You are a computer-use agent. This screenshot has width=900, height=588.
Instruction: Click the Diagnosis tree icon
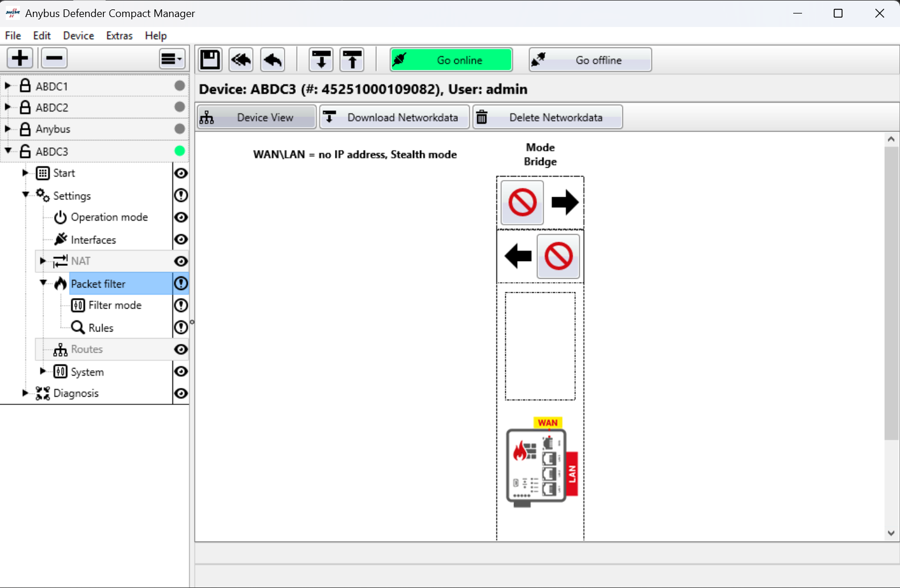click(x=43, y=393)
